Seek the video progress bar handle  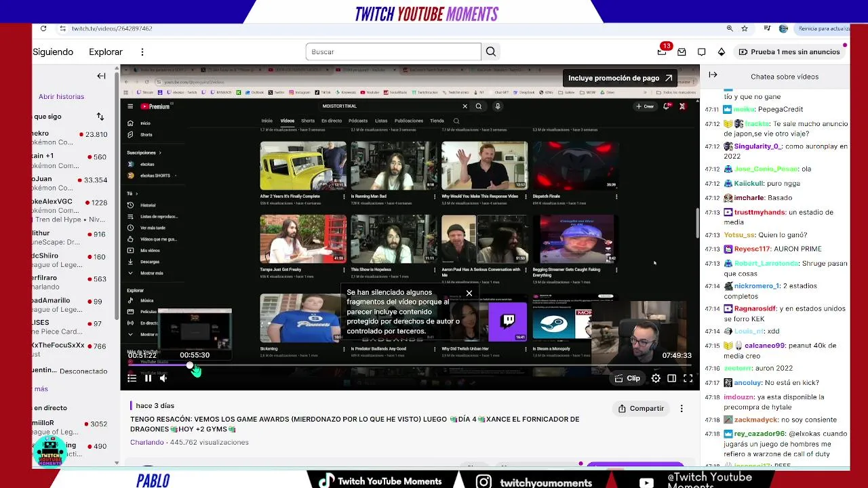190,365
